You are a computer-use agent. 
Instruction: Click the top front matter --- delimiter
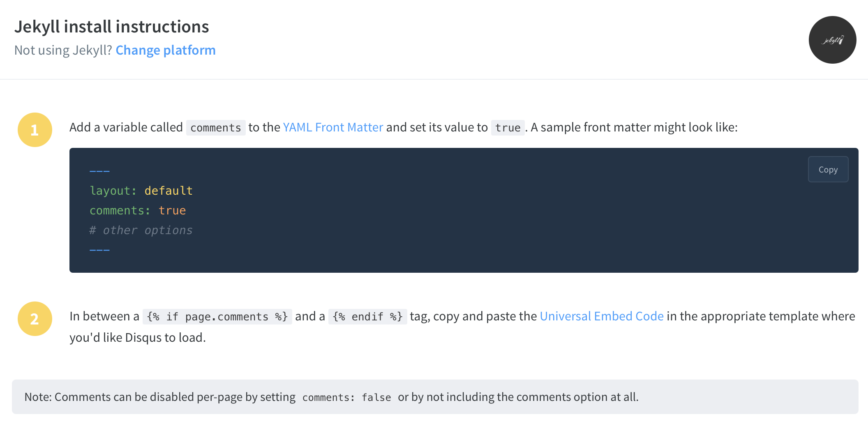click(99, 170)
